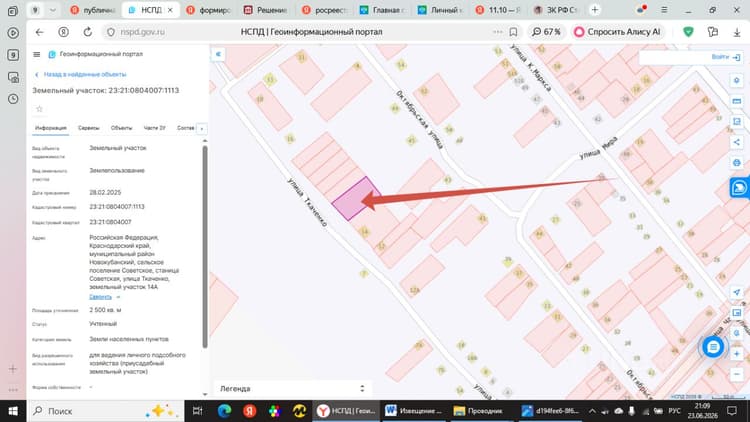Click Спросить Алису AI button
The width and height of the screenshot is (750, 422).
618,32
